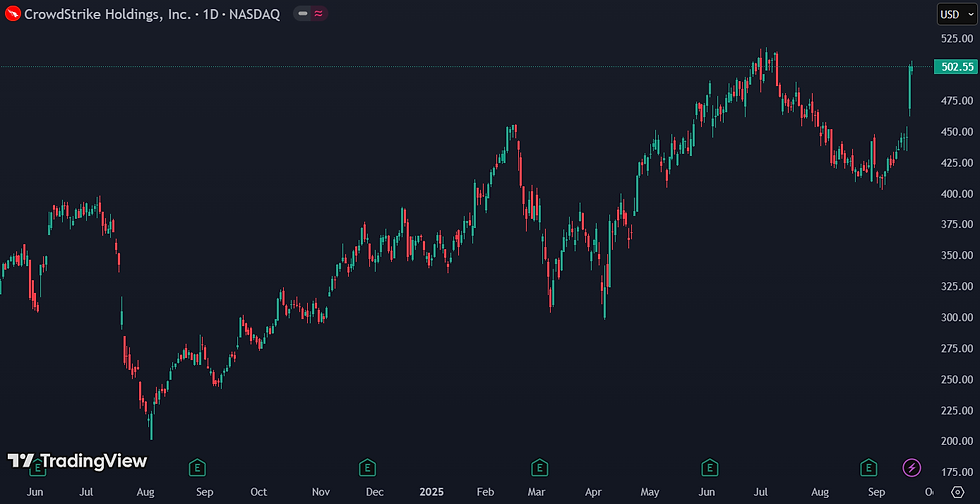Click the CrowdStrike Holdings symbol title
The image size is (980, 504).
point(108,14)
